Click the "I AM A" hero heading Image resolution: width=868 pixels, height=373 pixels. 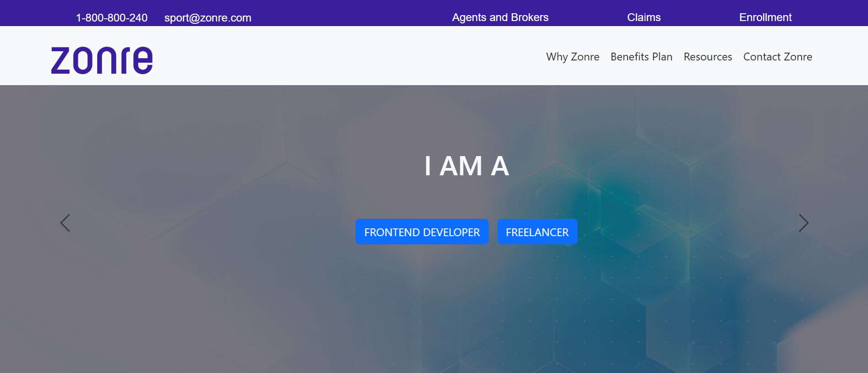[x=466, y=166]
